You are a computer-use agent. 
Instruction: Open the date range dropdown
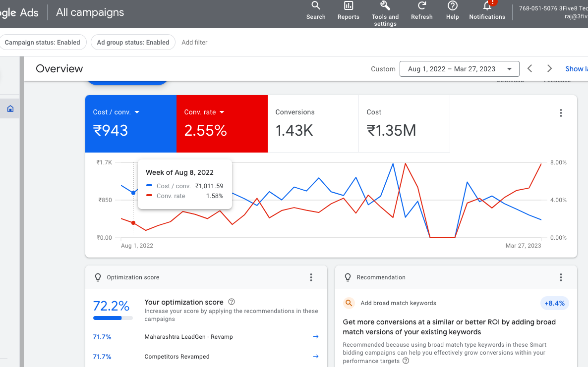coord(460,69)
